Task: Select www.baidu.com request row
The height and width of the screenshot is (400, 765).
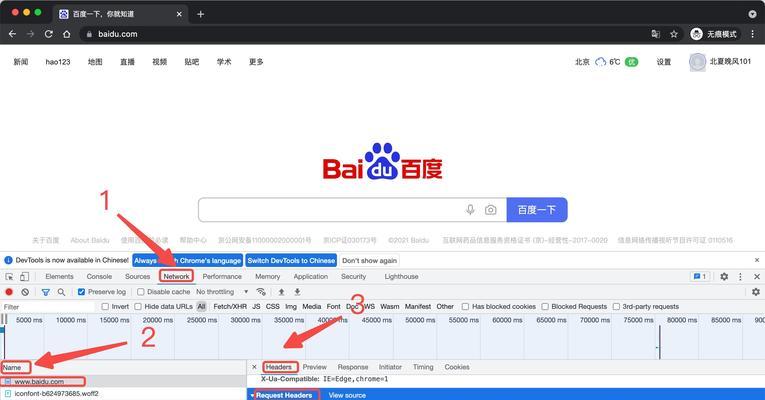Action: [x=123, y=381]
